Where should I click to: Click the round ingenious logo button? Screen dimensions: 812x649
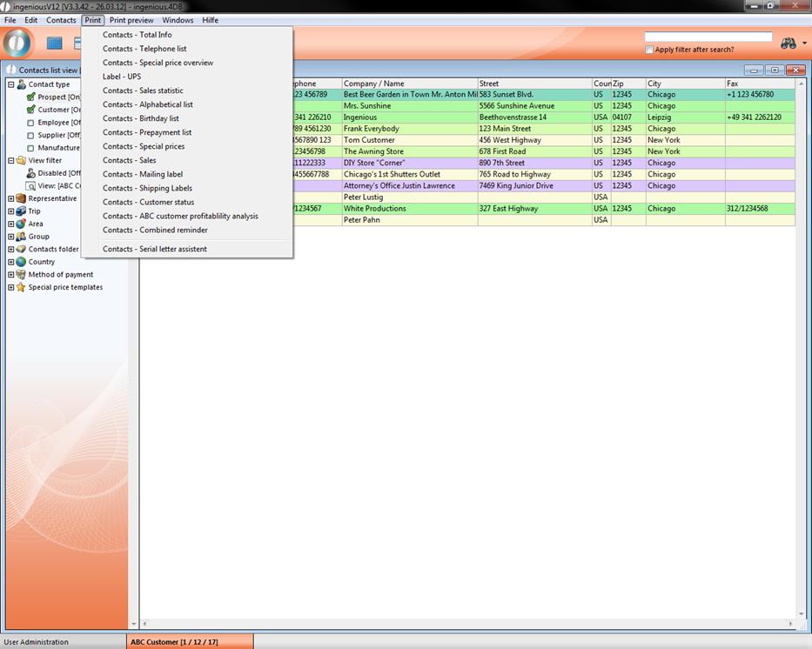pos(17,43)
